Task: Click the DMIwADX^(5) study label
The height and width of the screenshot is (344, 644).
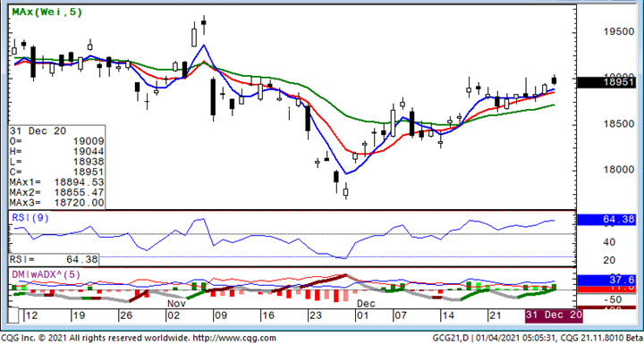Action: coord(46,274)
